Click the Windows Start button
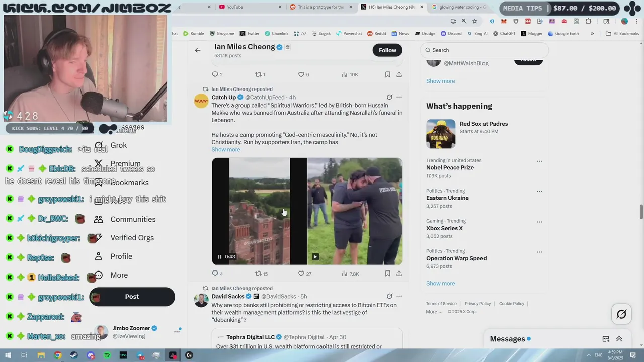This screenshot has height=362, width=644. tap(8, 355)
